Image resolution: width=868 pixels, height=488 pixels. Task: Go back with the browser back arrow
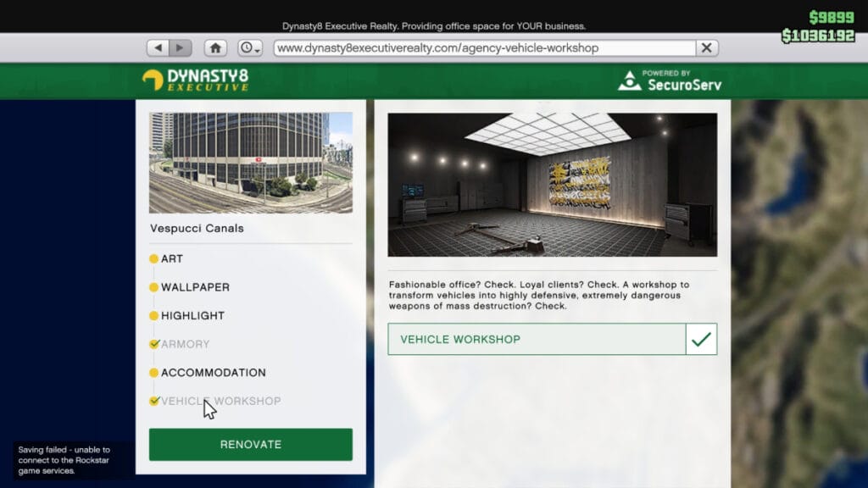(x=159, y=48)
